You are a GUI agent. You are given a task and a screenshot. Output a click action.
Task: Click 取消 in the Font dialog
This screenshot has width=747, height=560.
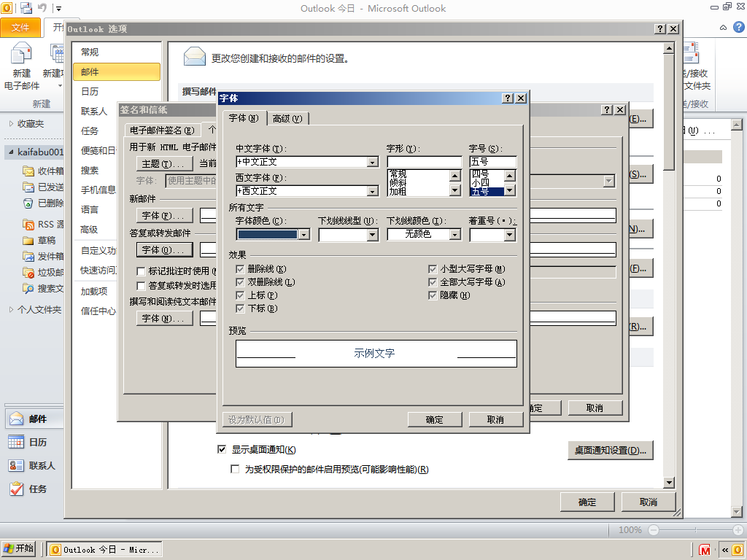click(x=495, y=419)
